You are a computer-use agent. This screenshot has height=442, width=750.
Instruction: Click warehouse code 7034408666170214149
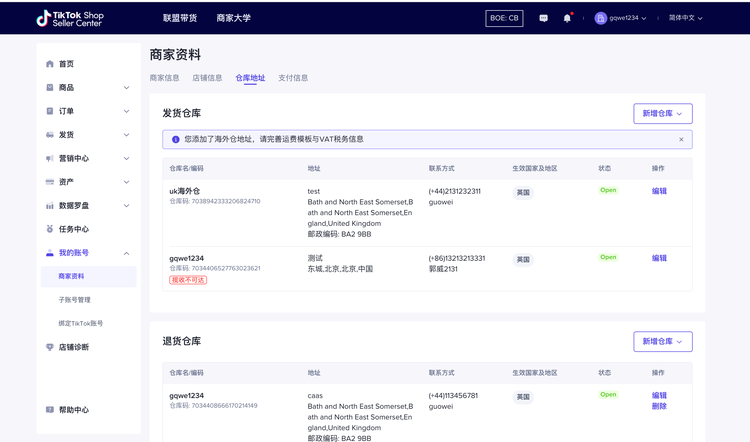click(224, 406)
